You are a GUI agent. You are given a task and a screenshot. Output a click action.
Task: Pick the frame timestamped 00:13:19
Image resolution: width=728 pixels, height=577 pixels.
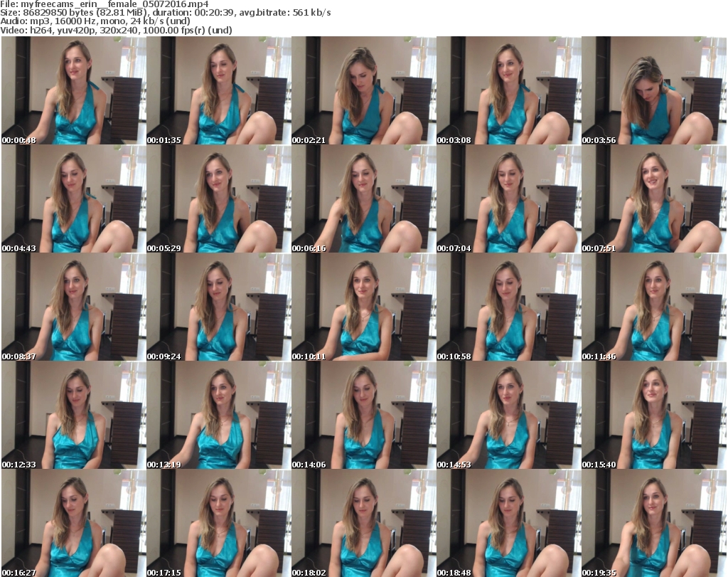click(219, 415)
